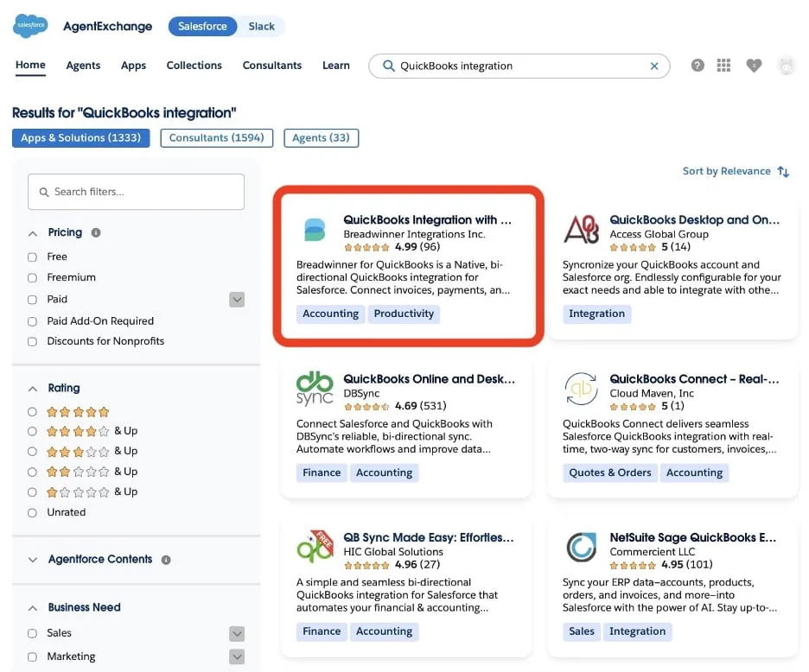
Task: Open the Agents navigation tab
Action: (x=83, y=66)
